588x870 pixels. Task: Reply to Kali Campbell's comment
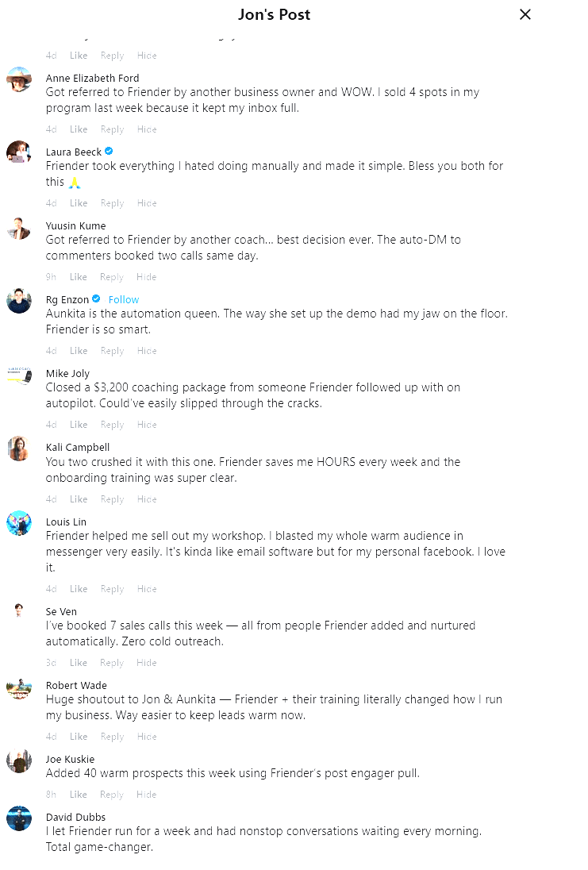(x=112, y=499)
